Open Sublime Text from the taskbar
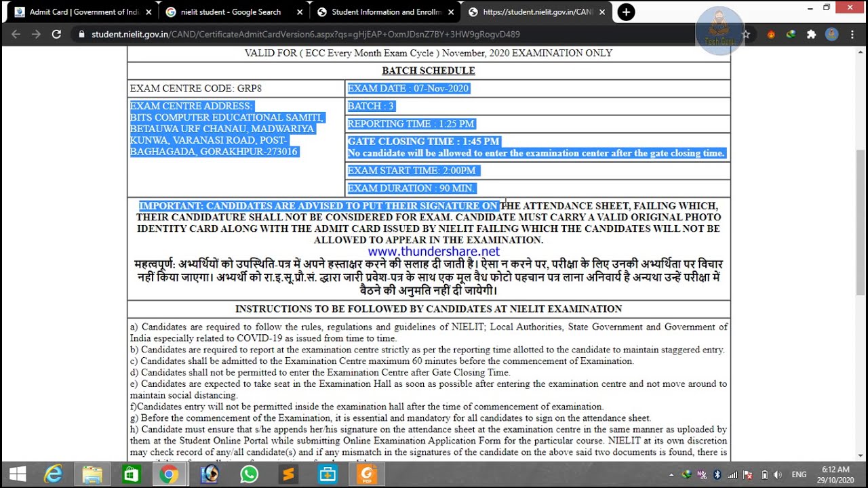This screenshot has width=868, height=488. click(288, 474)
